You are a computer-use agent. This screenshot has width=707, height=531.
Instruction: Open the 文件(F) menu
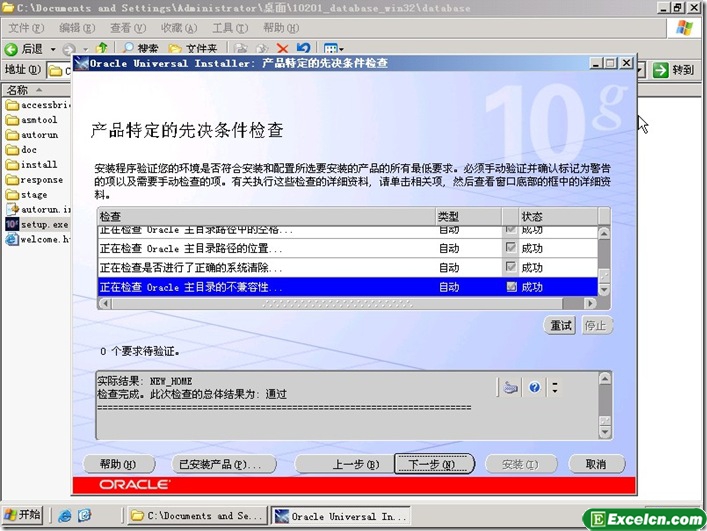pyautogui.click(x=26, y=28)
